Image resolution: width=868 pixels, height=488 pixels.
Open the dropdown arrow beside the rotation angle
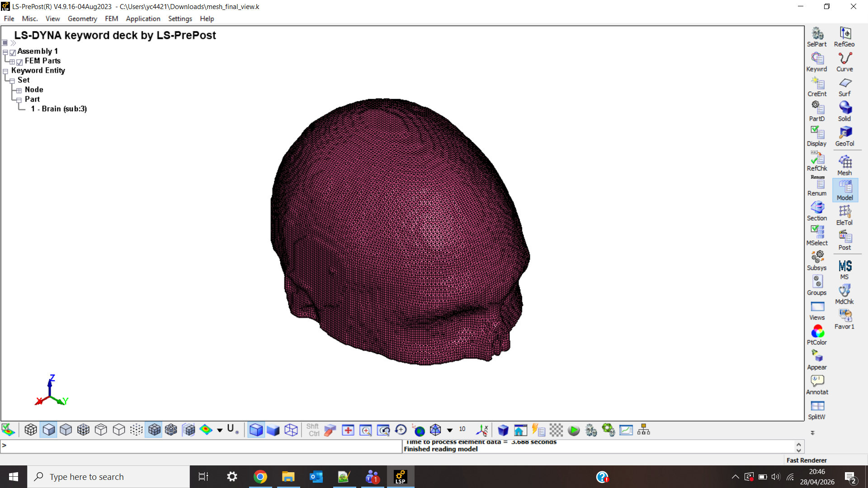(x=450, y=430)
